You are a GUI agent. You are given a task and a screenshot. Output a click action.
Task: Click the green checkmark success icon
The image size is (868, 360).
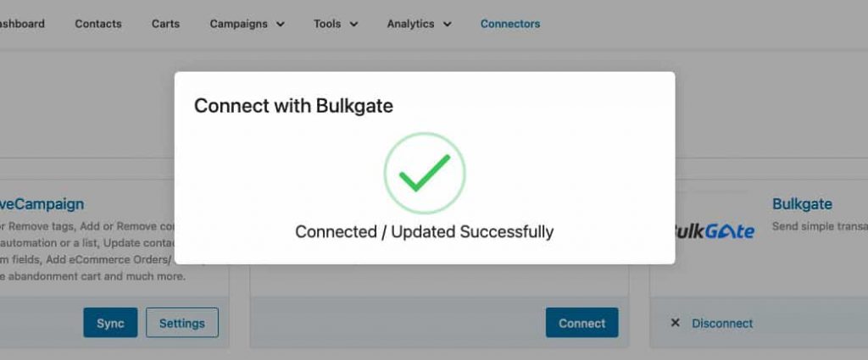425,173
